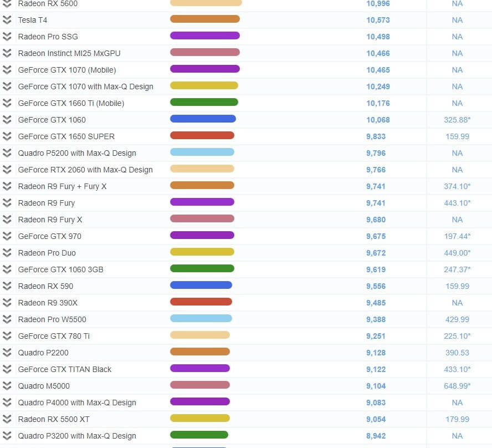This screenshot has height=448, width=492.
Task: Click the blue GeForce GTX 1060 score bar
Action: (x=203, y=119)
